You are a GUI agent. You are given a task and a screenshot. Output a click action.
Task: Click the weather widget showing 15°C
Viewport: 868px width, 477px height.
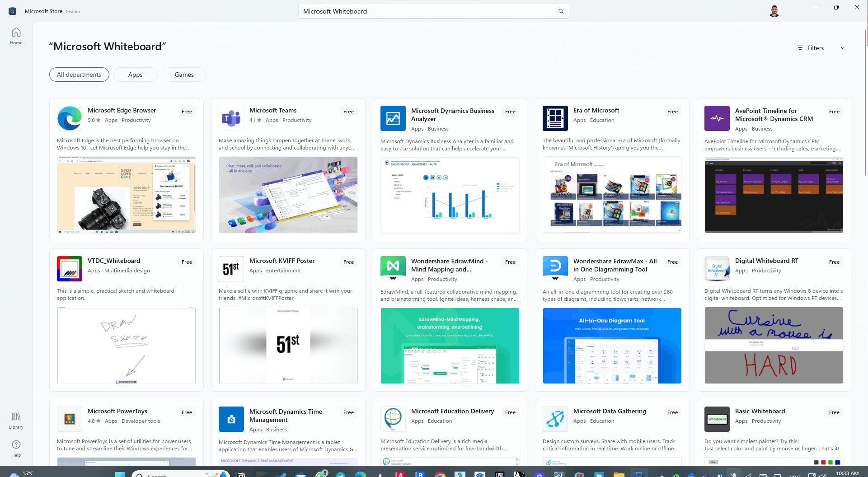pyautogui.click(x=22, y=473)
